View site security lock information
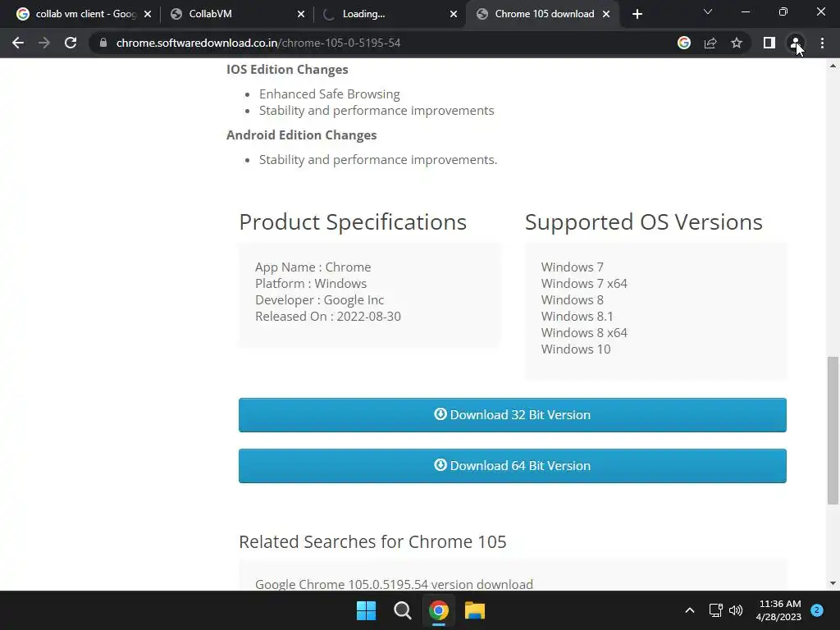 103,43
